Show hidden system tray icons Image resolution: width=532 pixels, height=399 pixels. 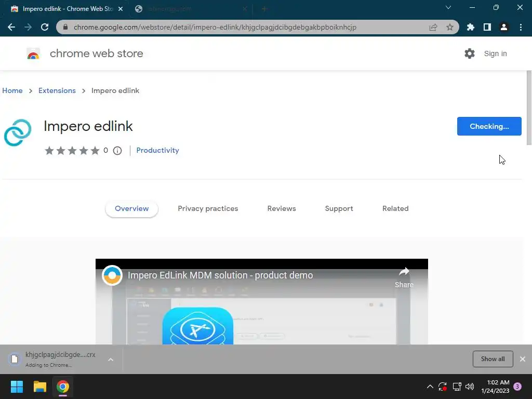[430, 387]
